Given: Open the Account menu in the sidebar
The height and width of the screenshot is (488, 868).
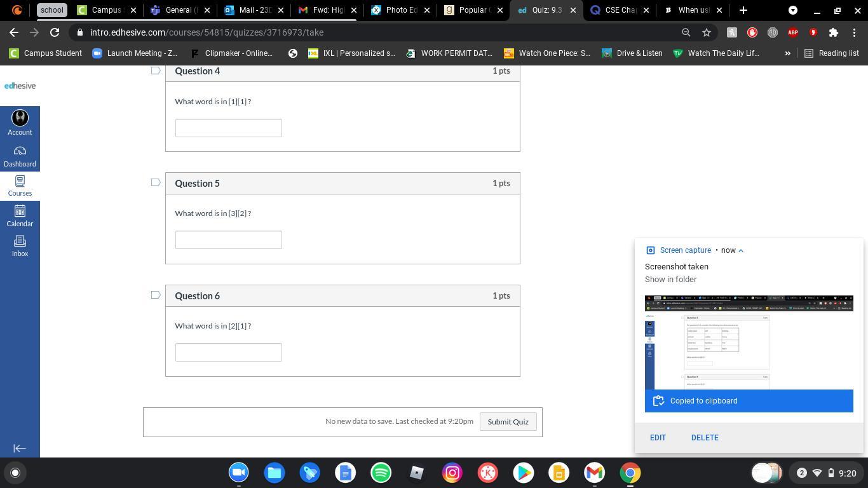Looking at the screenshot, I should tap(20, 123).
